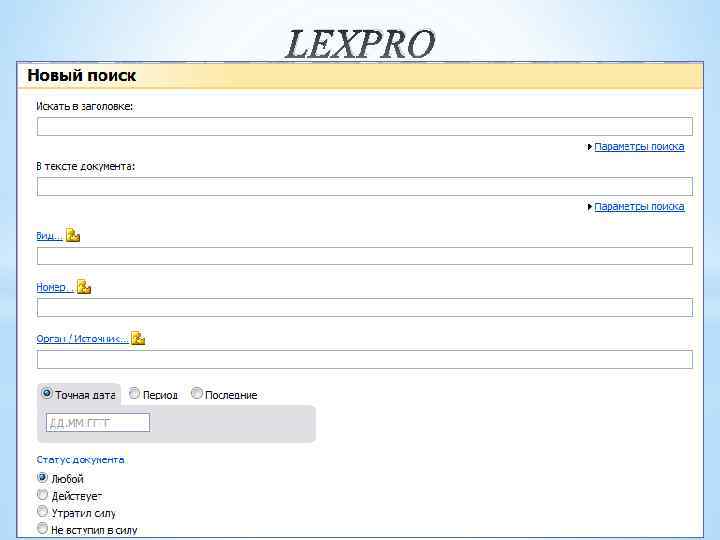The width and height of the screenshot is (720, 540).
Task: Open the Номер... link
Action: click(55, 287)
